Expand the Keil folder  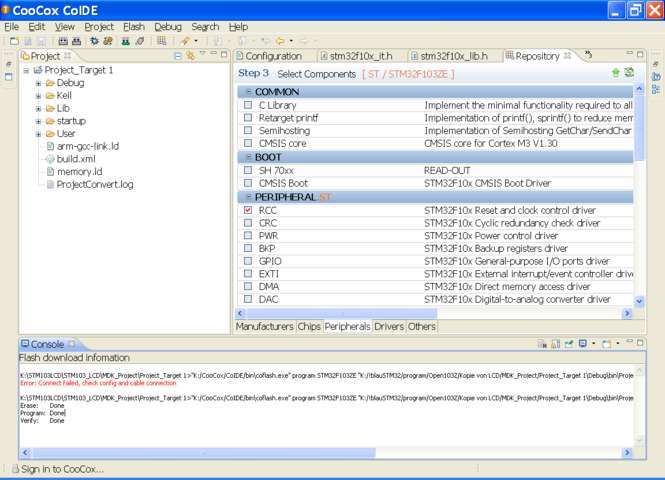(38, 96)
